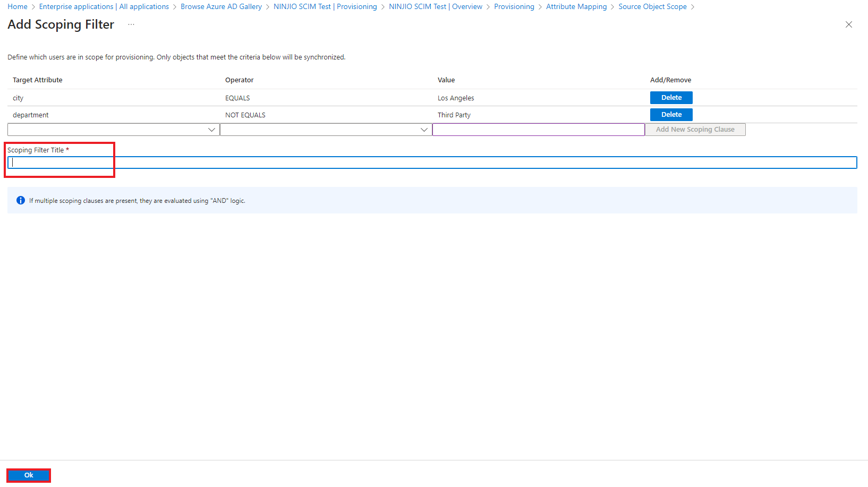Return to Source Object Scope breadcrumb

coord(652,7)
